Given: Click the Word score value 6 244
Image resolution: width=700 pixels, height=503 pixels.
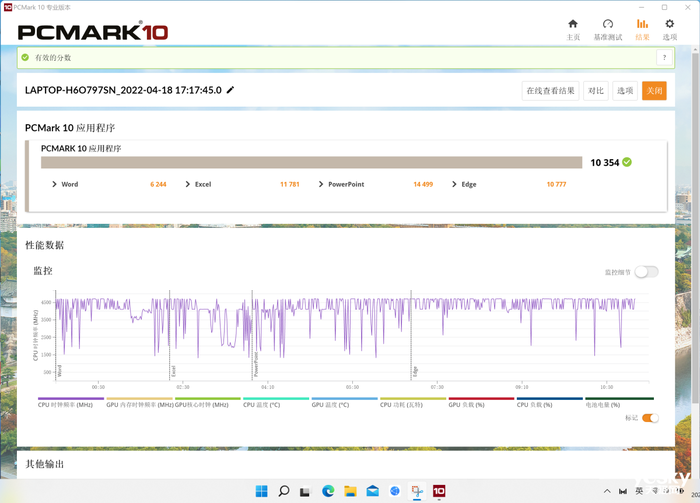Looking at the screenshot, I should (158, 184).
